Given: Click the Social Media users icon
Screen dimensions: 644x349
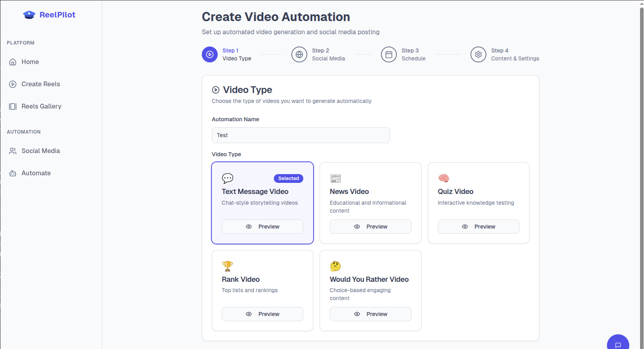Looking at the screenshot, I should click(13, 151).
